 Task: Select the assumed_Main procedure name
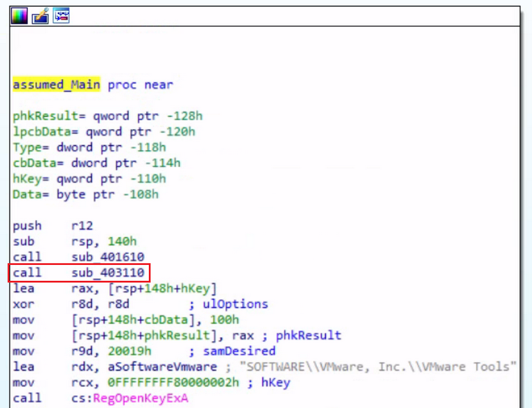coord(56,84)
